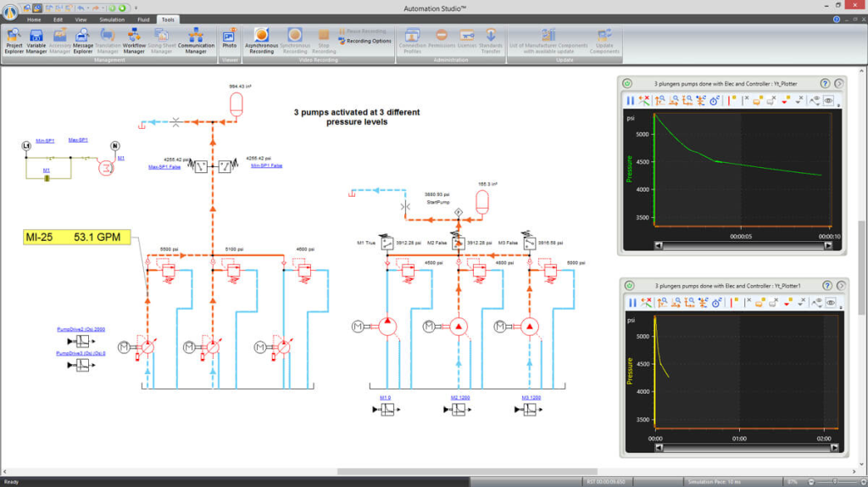Image resolution: width=868 pixels, height=487 pixels.
Task: Open the redo history dropdown arrow
Action: pos(102,8)
